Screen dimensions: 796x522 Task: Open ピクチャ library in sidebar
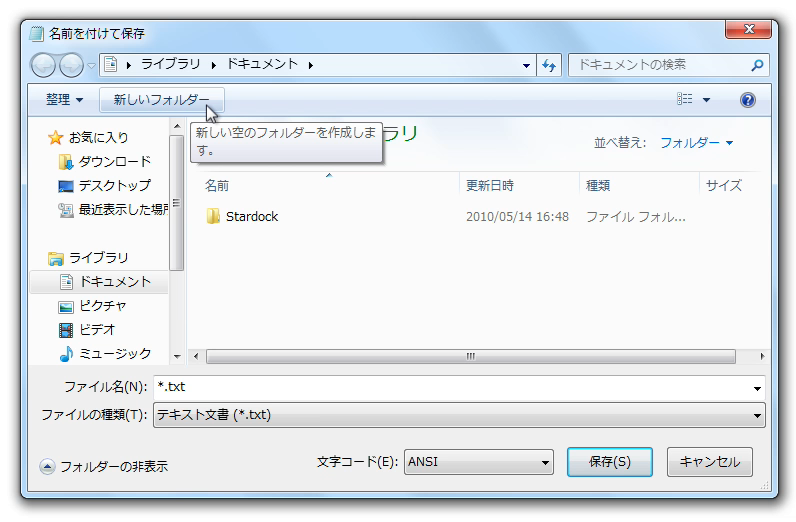click(102, 305)
